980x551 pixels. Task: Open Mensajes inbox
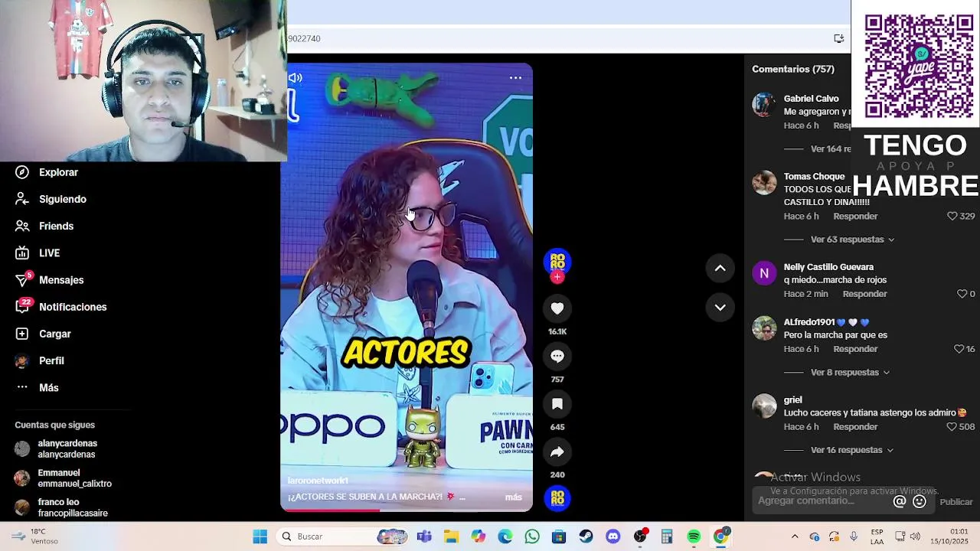[50, 280]
